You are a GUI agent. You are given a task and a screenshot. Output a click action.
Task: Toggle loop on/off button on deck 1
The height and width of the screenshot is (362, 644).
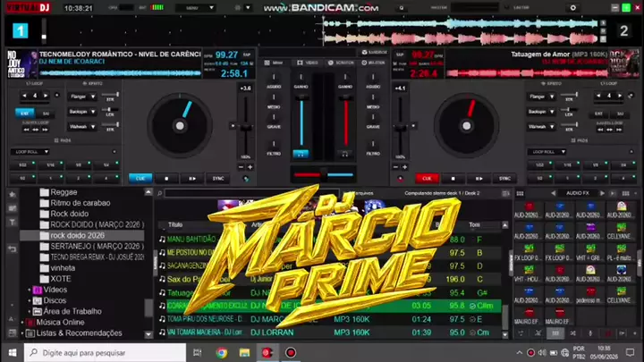57,96
